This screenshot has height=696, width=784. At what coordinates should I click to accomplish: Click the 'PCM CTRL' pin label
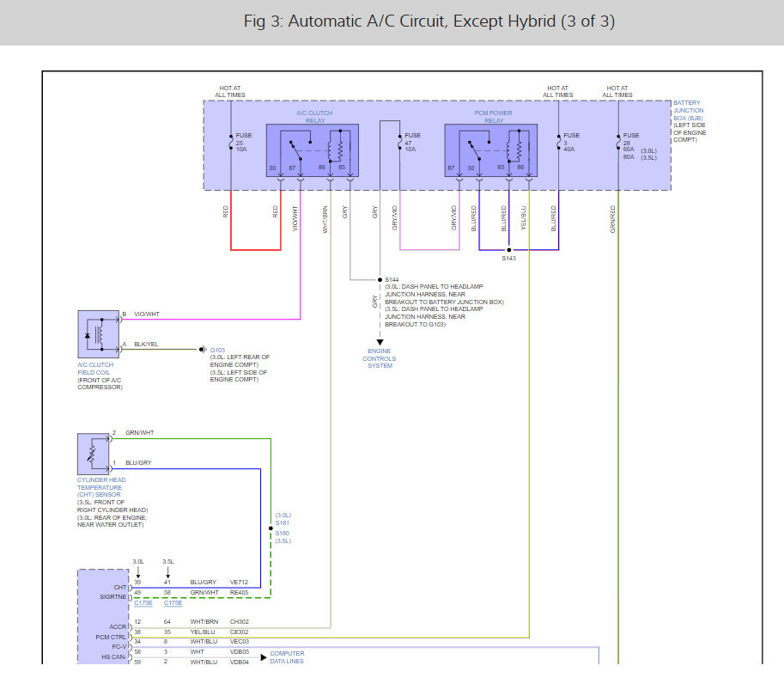111,637
